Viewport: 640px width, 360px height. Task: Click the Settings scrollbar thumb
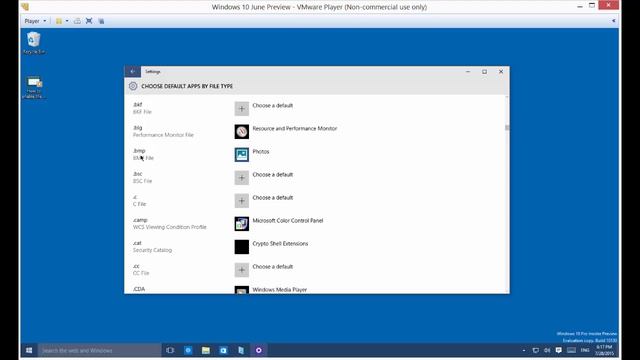tap(507, 128)
